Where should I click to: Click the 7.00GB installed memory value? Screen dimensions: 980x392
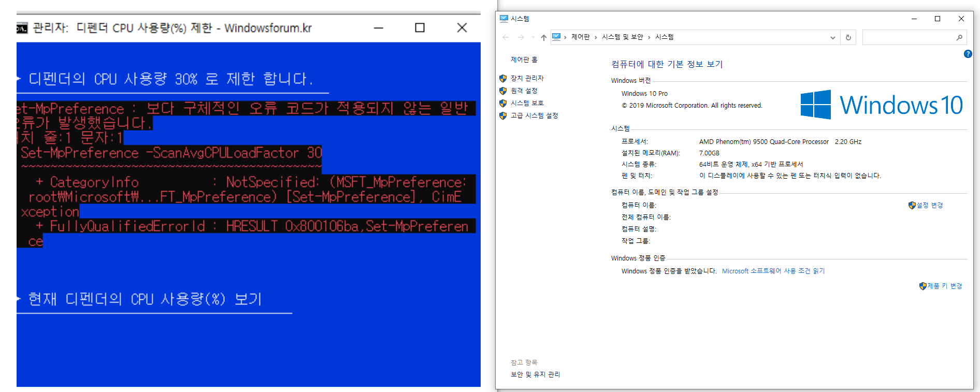tap(709, 153)
